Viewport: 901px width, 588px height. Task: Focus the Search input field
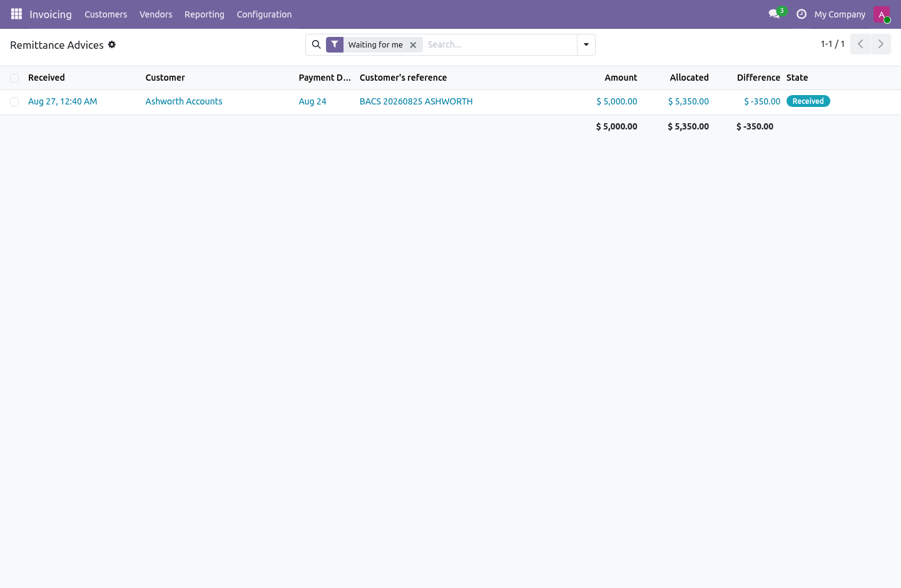point(499,44)
